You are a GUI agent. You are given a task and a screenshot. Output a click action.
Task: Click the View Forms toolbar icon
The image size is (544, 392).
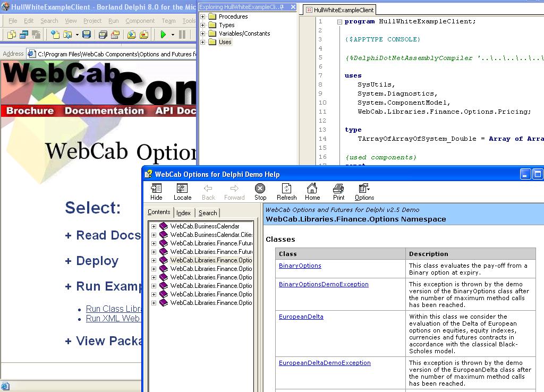(23, 35)
